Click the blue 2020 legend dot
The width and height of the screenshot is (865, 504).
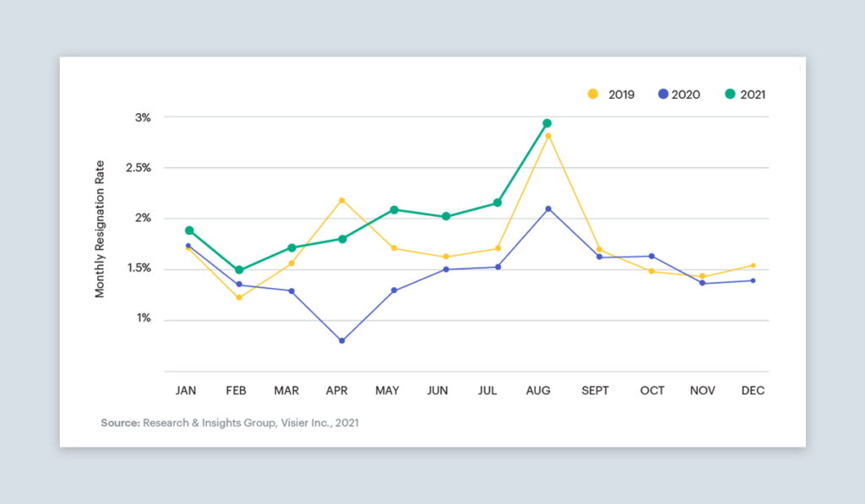coord(663,94)
